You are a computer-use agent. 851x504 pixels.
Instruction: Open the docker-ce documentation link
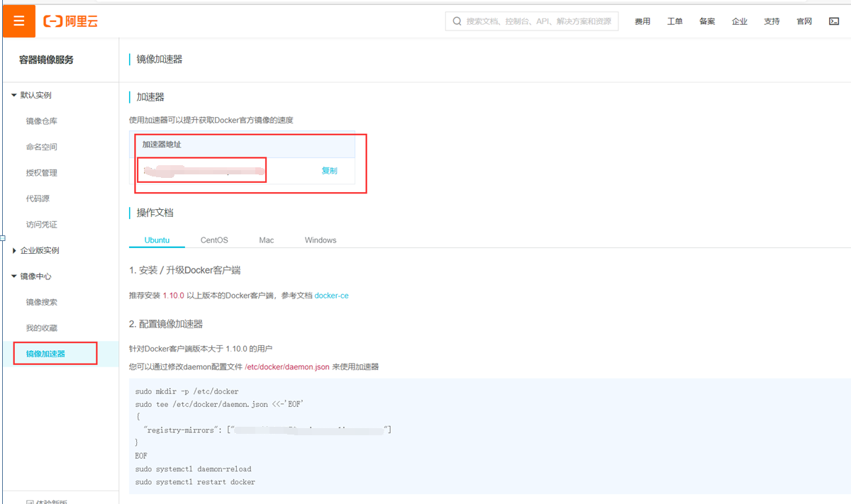[x=332, y=295]
